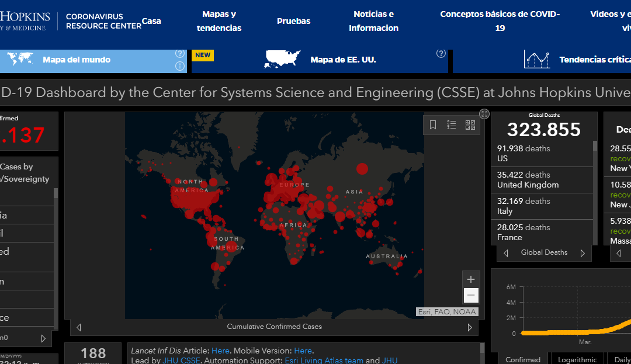Show next map after Cumulative Confirmed Cases
This screenshot has width=631, height=364.
470,327
